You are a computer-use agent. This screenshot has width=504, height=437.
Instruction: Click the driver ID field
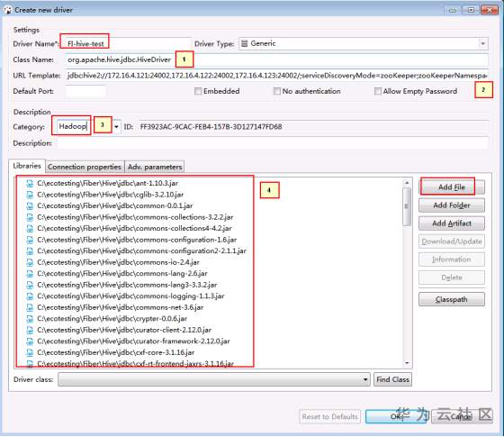313,127
